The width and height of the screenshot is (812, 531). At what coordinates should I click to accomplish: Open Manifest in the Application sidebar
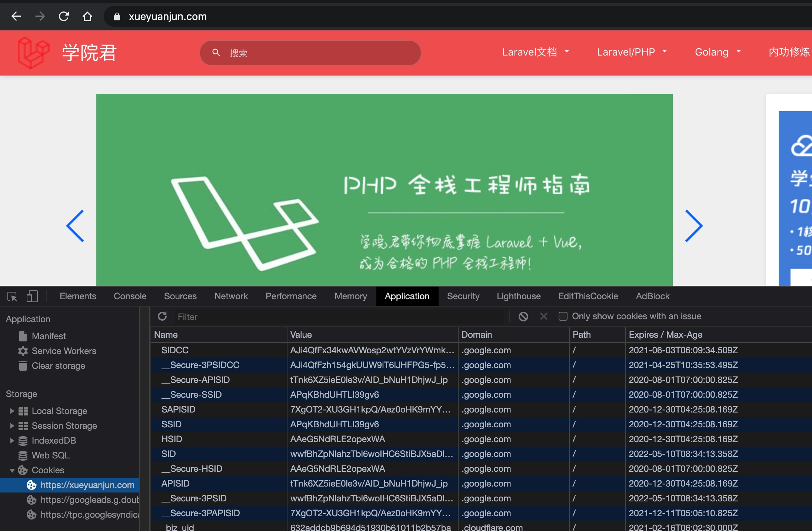49,336
